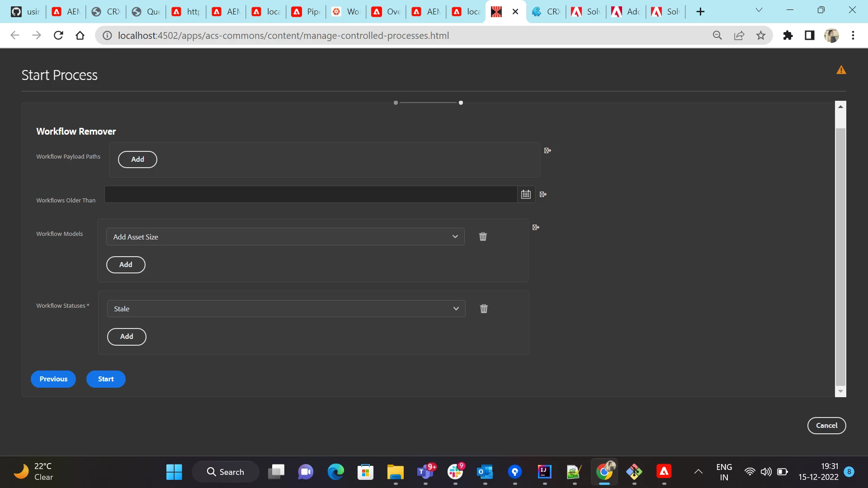Open browser extensions puzzle icon
The width and height of the screenshot is (868, 488).
[788, 35]
